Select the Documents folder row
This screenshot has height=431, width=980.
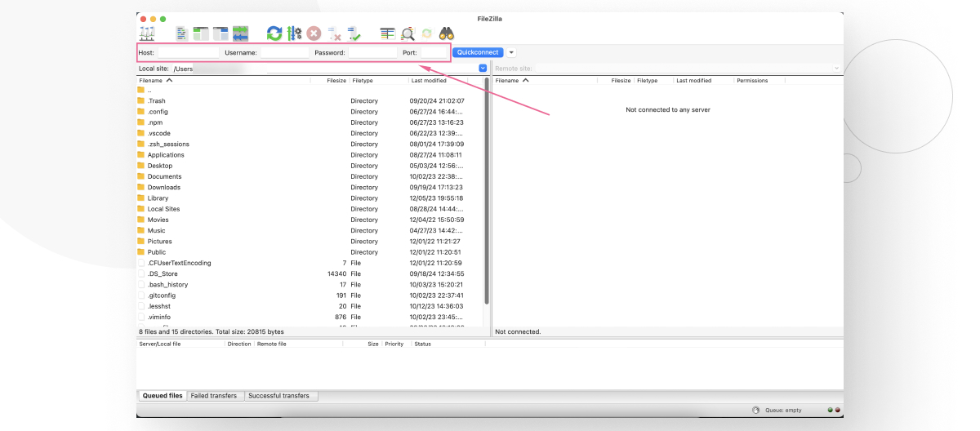point(310,176)
